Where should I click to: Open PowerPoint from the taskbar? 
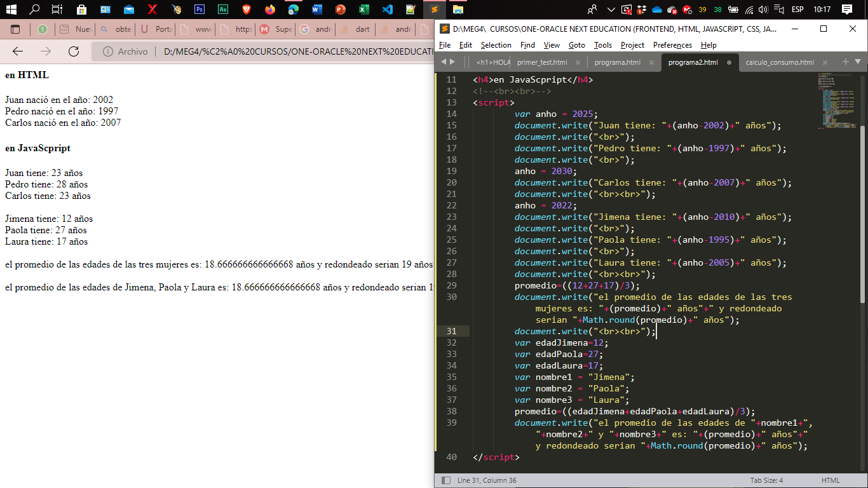tap(341, 10)
